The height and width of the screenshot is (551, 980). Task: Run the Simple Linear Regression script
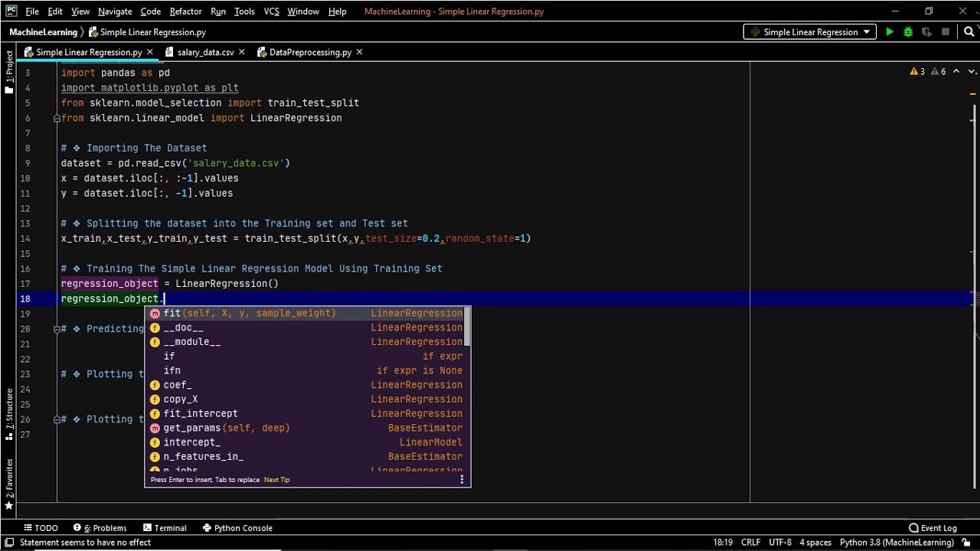pos(889,32)
